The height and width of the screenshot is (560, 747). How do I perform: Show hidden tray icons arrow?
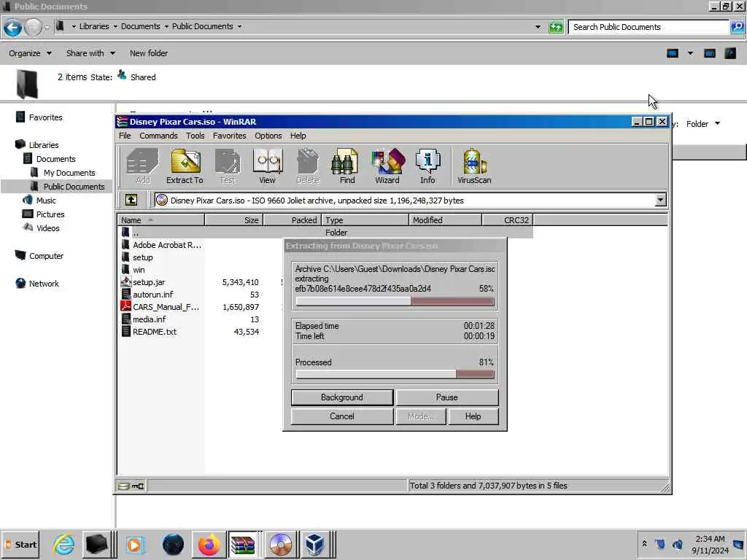click(644, 544)
